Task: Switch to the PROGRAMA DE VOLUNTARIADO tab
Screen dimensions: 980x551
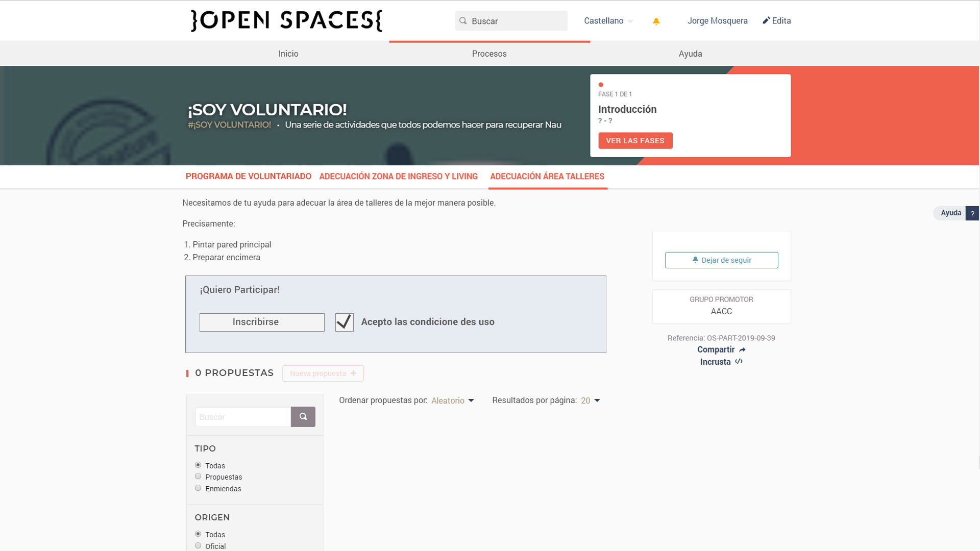Action: pos(248,176)
